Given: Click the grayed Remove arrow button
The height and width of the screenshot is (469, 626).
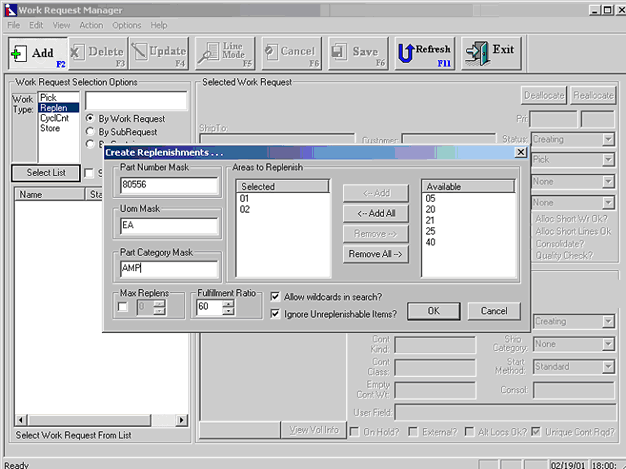Looking at the screenshot, I should pyautogui.click(x=376, y=234).
